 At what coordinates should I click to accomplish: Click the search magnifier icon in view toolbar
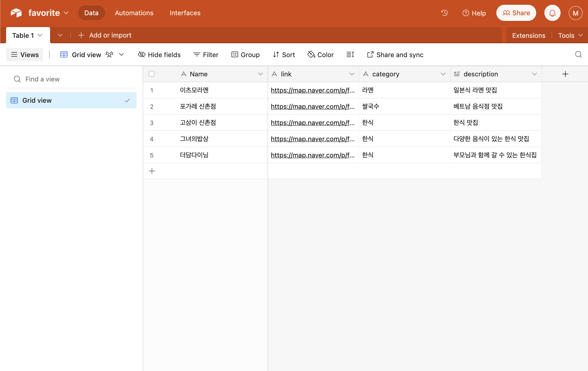click(x=578, y=54)
